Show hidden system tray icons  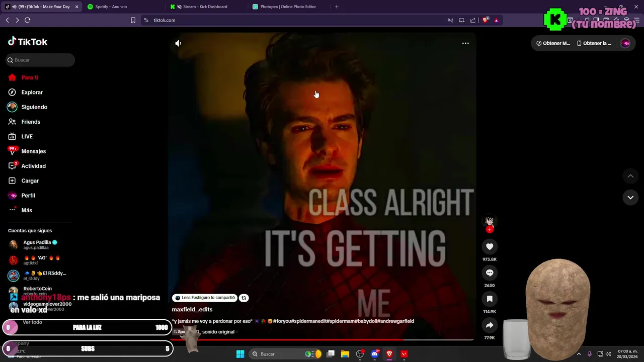point(579,354)
